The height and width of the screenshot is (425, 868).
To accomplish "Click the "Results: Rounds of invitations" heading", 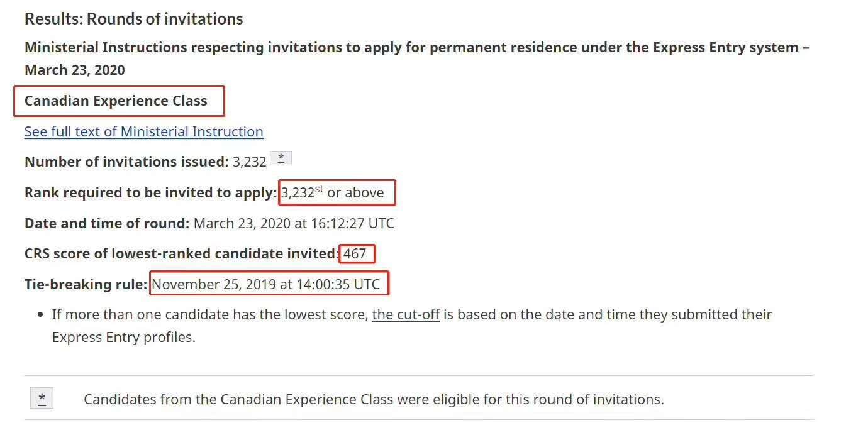I will pyautogui.click(x=133, y=19).
